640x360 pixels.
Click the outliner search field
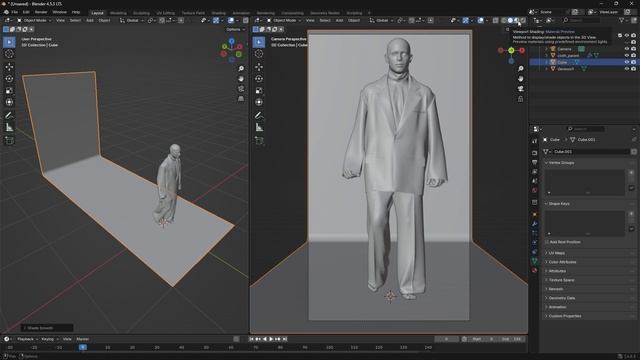[x=583, y=20]
